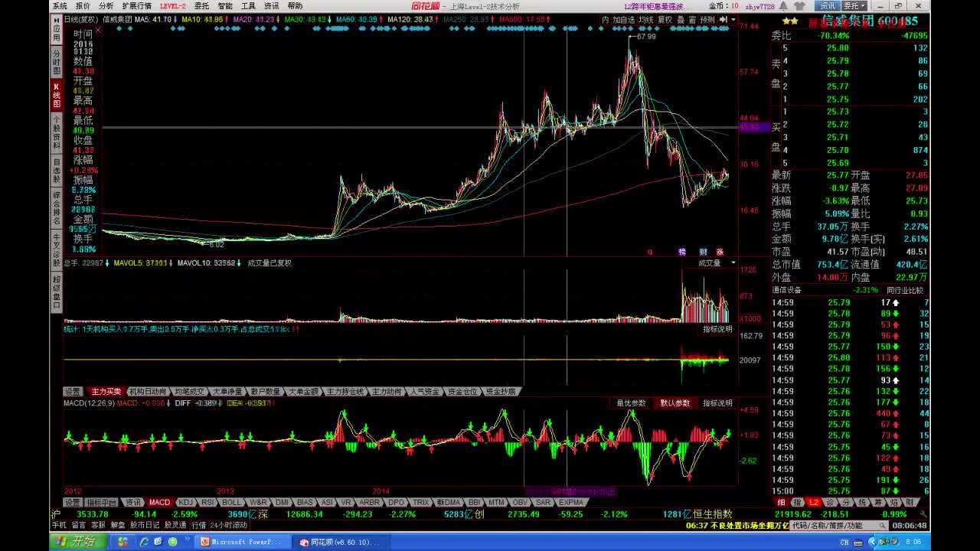The image size is (980, 551).
Task: Click the arrow-to-bar icon beside 预测
Action: [x=722, y=20]
